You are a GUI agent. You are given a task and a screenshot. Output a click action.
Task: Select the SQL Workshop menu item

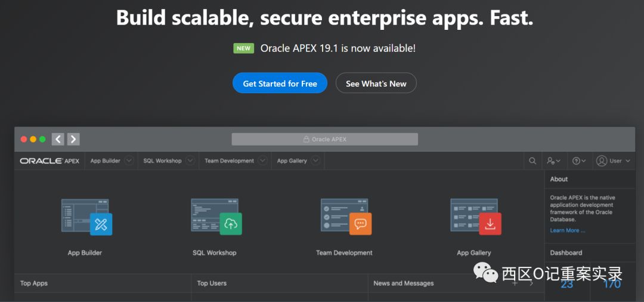coord(162,161)
